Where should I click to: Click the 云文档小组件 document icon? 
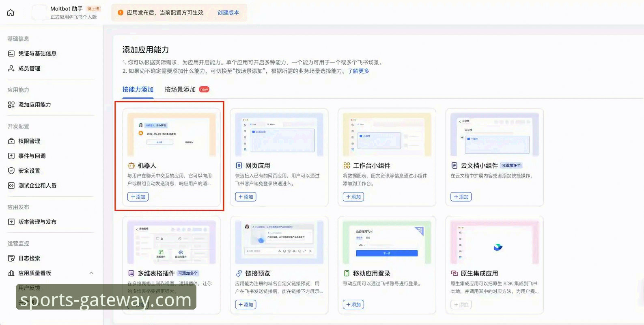click(454, 166)
